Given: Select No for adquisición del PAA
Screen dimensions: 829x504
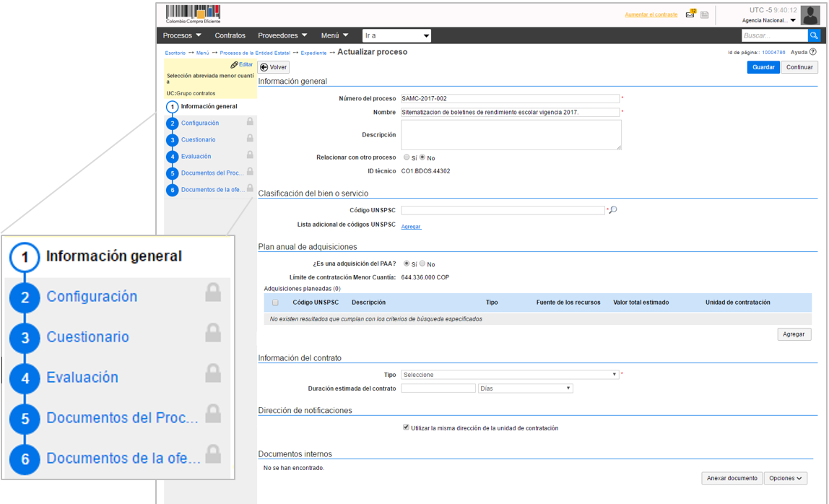Looking at the screenshot, I should tap(422, 264).
